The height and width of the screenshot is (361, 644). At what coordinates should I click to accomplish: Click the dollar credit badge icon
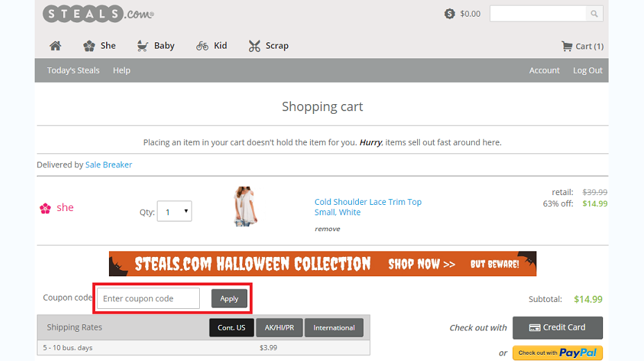pyautogui.click(x=450, y=14)
